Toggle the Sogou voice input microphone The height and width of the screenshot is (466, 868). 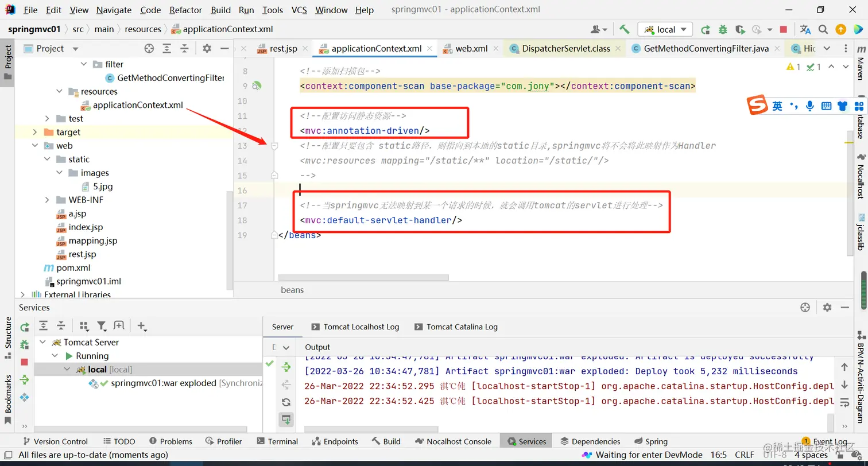[810, 106]
